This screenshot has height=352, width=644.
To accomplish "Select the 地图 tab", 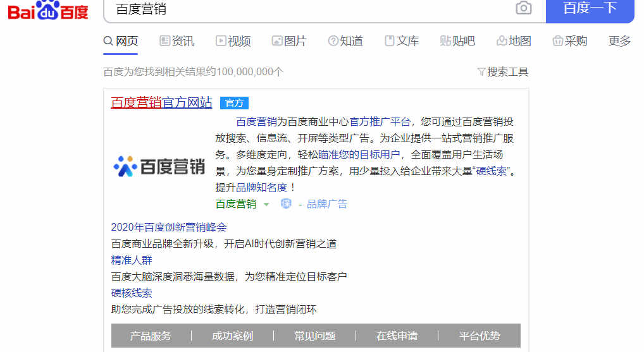I will (514, 41).
